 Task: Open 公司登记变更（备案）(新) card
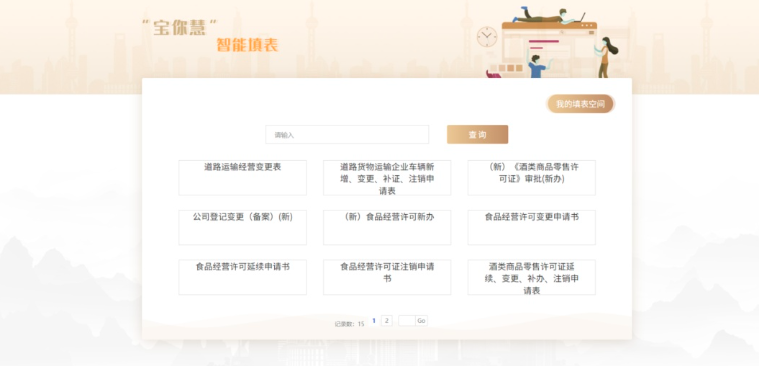point(243,228)
